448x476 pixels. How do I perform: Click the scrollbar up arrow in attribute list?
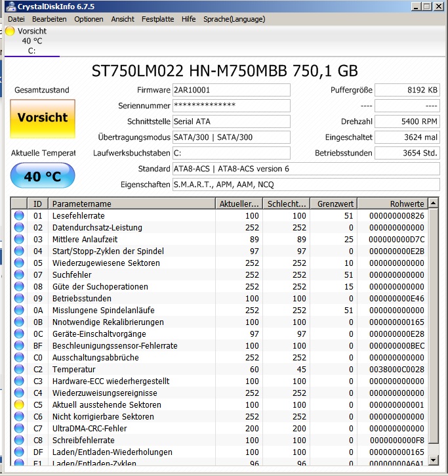pos(434,203)
